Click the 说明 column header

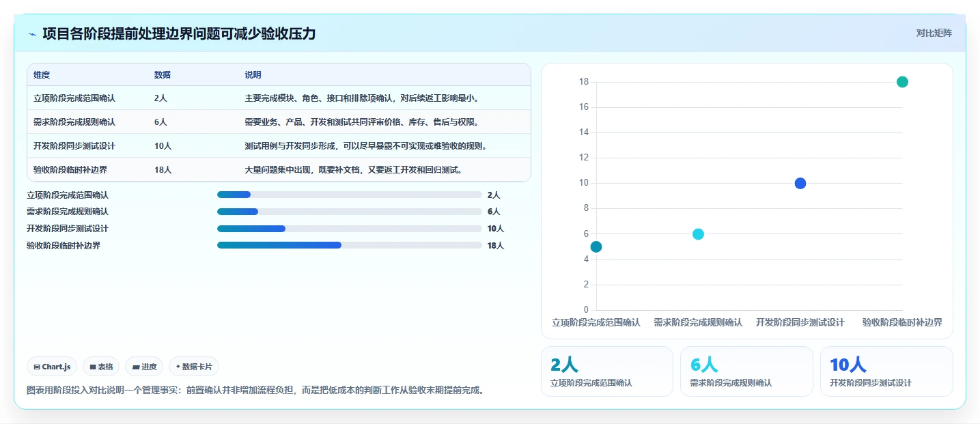coord(253,75)
